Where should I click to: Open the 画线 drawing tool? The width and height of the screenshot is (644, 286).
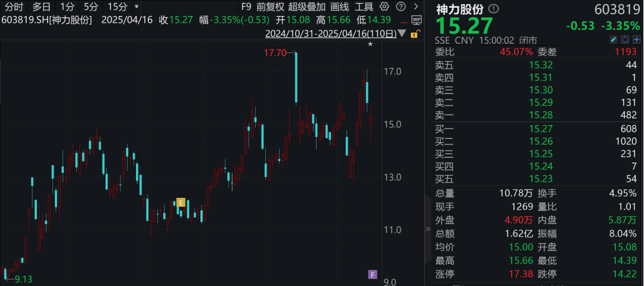[x=340, y=7]
